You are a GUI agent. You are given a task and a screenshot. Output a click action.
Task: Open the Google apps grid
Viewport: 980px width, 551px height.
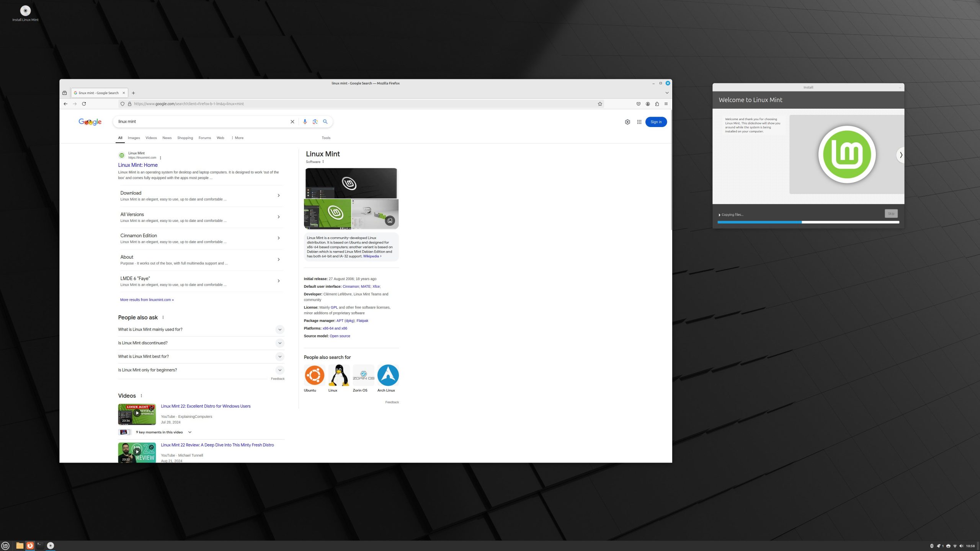pyautogui.click(x=639, y=122)
